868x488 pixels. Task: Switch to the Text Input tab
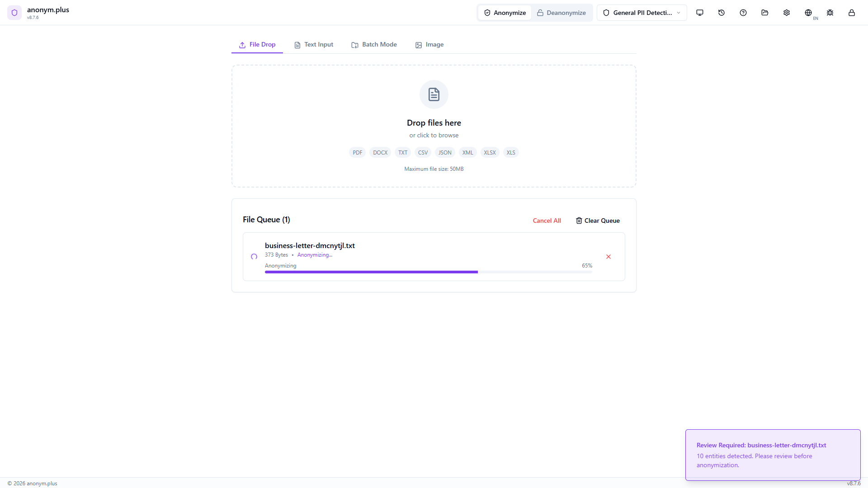point(314,44)
